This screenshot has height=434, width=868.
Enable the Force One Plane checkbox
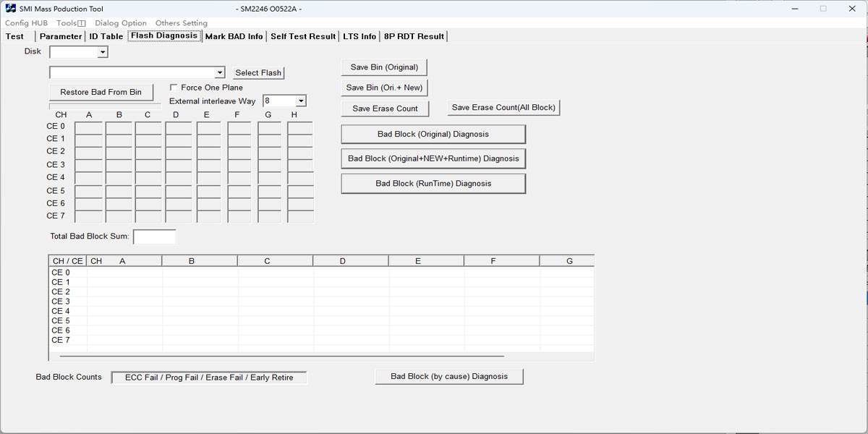[174, 88]
